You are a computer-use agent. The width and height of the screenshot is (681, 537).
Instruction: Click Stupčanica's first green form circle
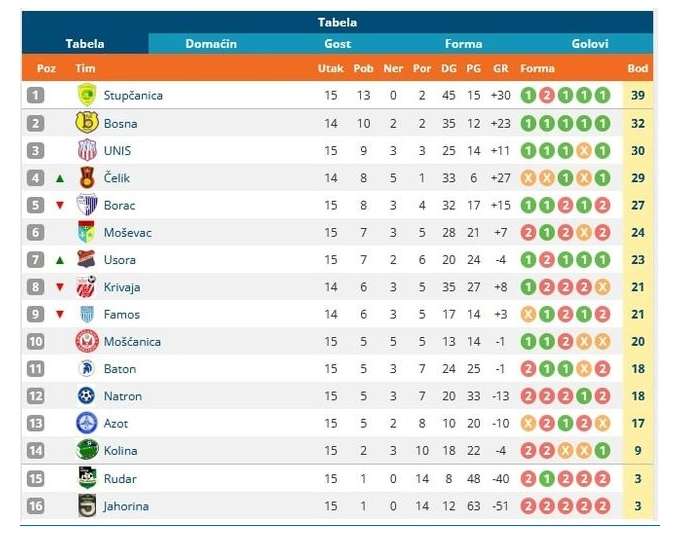[x=528, y=96]
